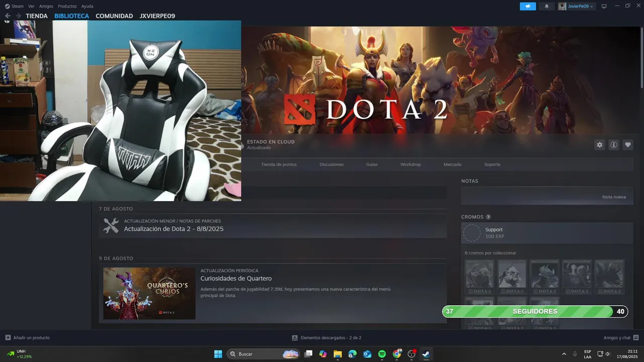Open the trading cards help question mark
The height and width of the screenshot is (362, 644).
[488, 217]
